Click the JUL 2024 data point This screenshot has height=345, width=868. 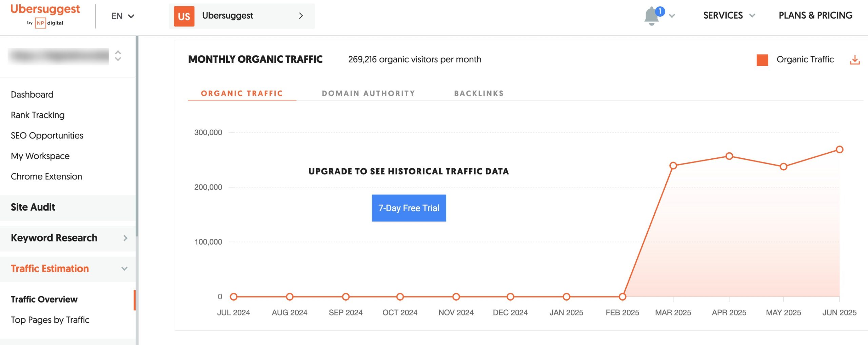tap(234, 297)
